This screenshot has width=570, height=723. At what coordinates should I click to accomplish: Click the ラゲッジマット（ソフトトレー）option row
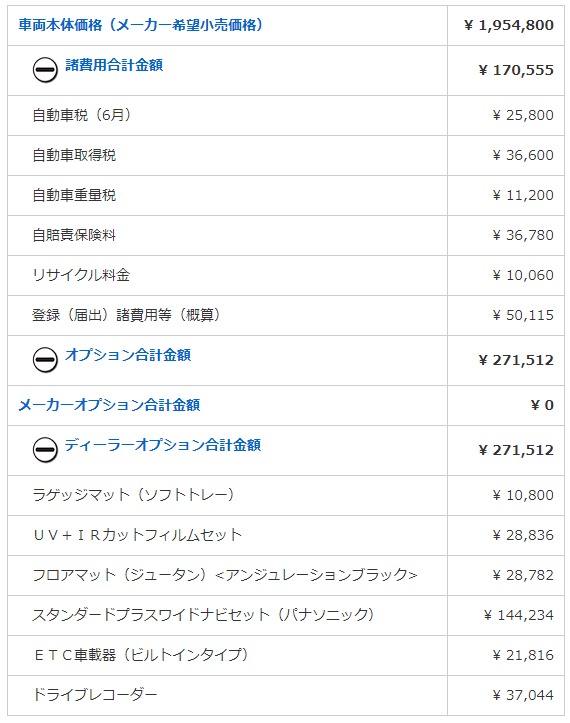(x=286, y=495)
